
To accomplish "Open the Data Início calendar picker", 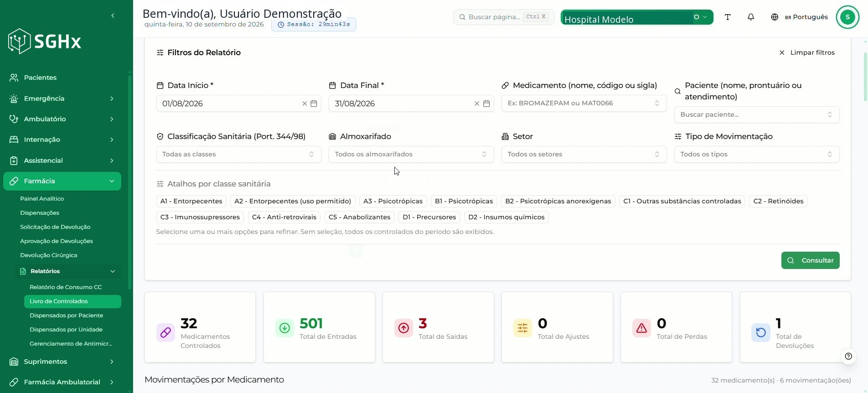I will click(x=314, y=103).
